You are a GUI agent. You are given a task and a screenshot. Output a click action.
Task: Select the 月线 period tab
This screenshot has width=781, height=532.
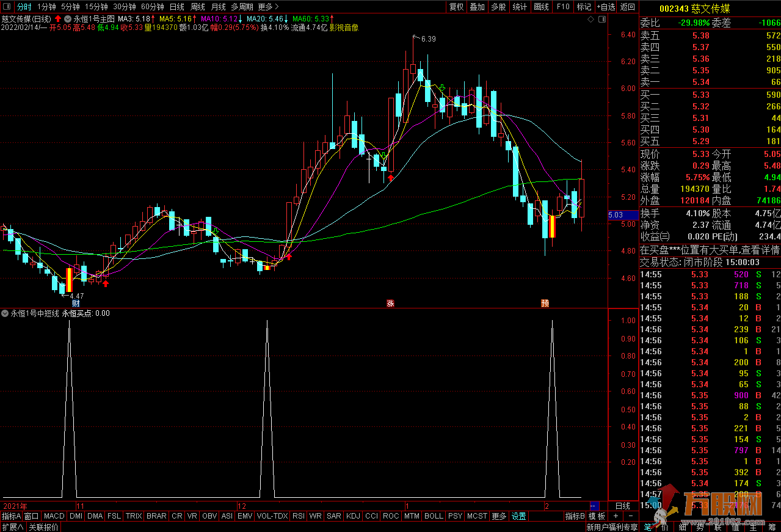[x=219, y=7]
